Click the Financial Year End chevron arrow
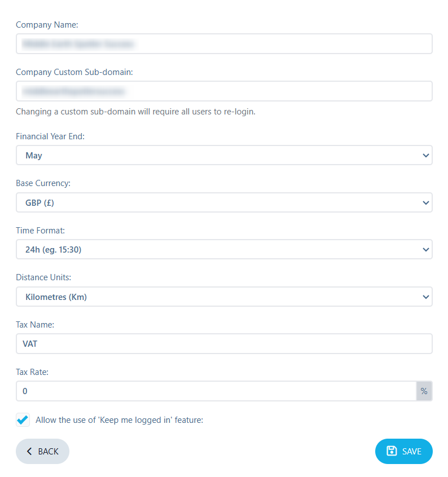Image resolution: width=448 pixels, height=477 pixels. (426, 156)
